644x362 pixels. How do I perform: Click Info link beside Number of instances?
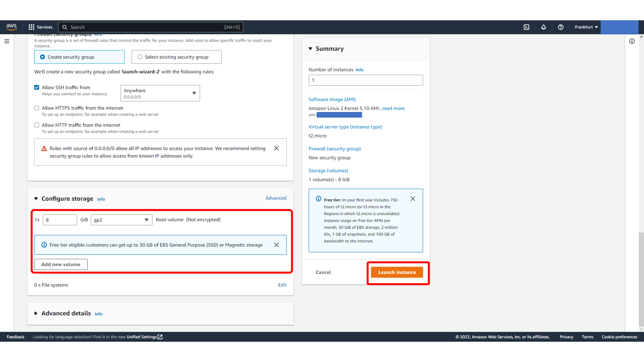359,70
